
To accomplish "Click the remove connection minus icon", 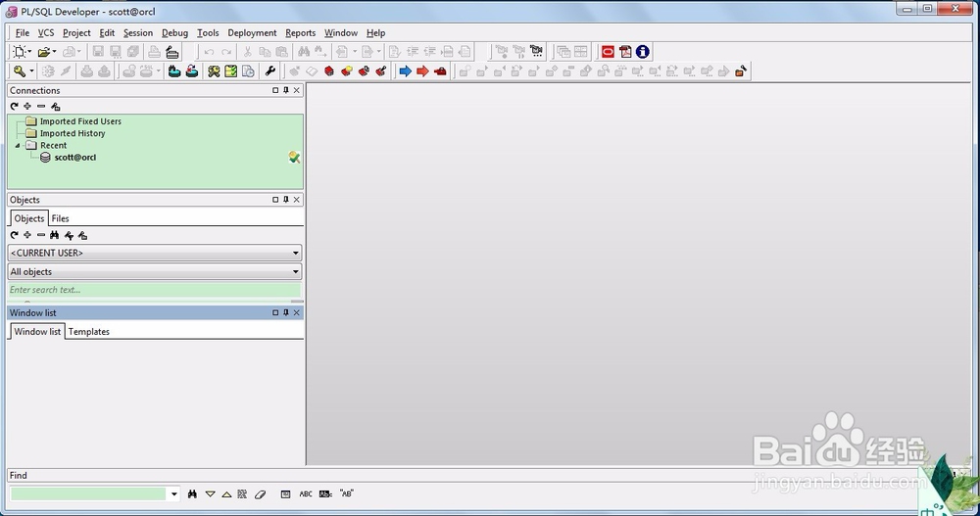I will click(x=41, y=106).
